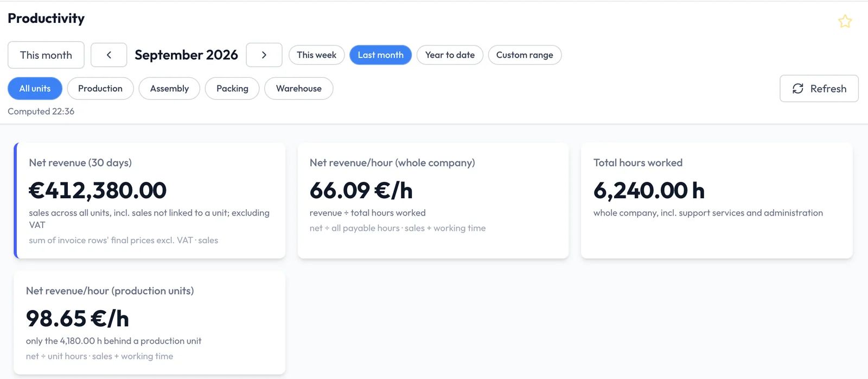Click the 98.65 €/h value

click(x=78, y=318)
